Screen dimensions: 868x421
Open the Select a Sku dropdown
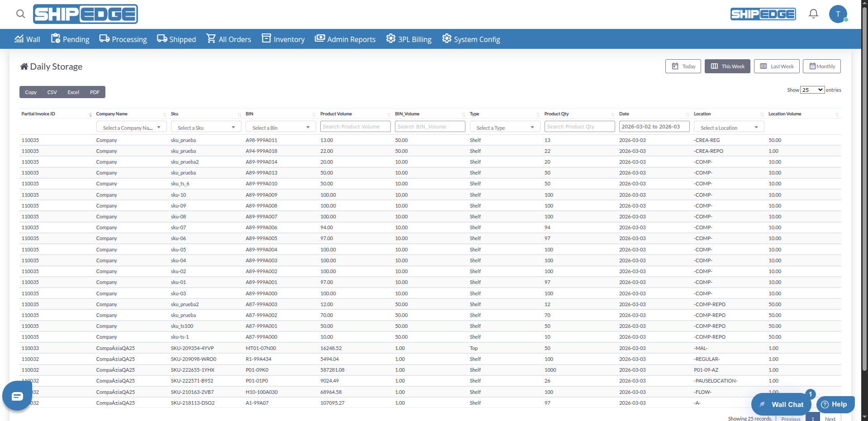(206, 128)
